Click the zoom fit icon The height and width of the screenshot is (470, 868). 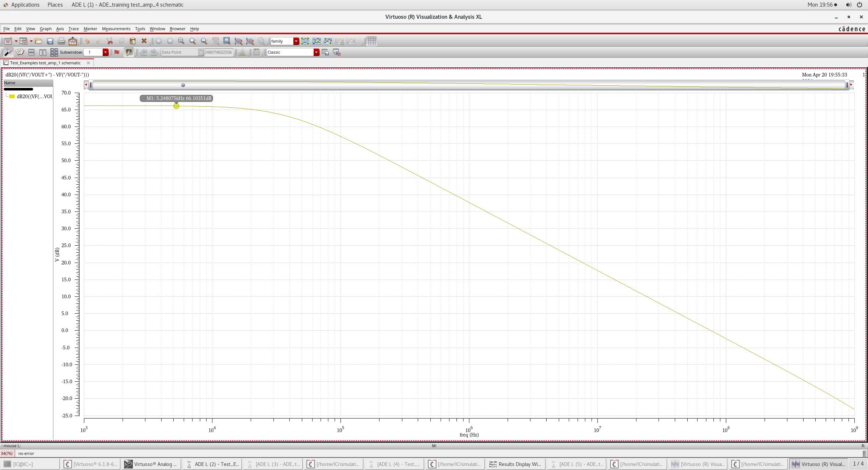[x=181, y=41]
